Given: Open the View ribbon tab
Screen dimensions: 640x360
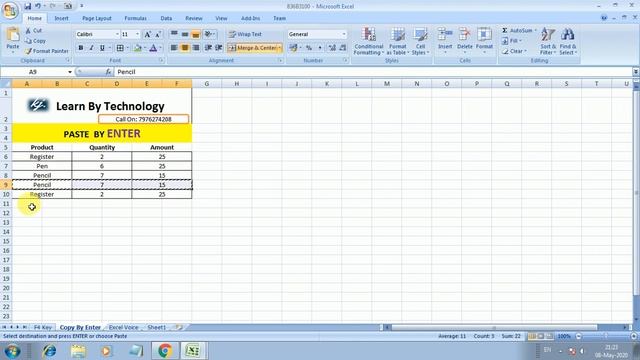Looking at the screenshot, I should pyautogui.click(x=221, y=18).
